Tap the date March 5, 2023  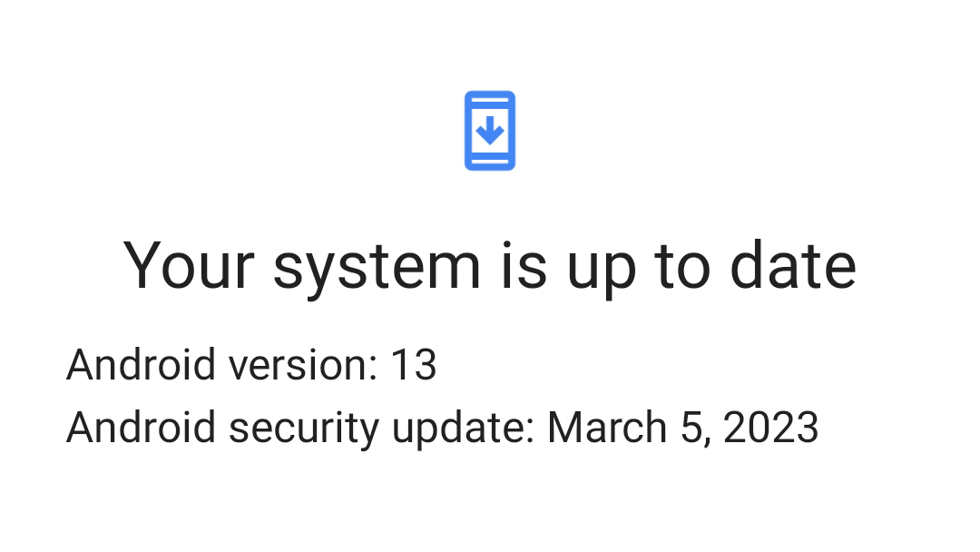click(682, 428)
